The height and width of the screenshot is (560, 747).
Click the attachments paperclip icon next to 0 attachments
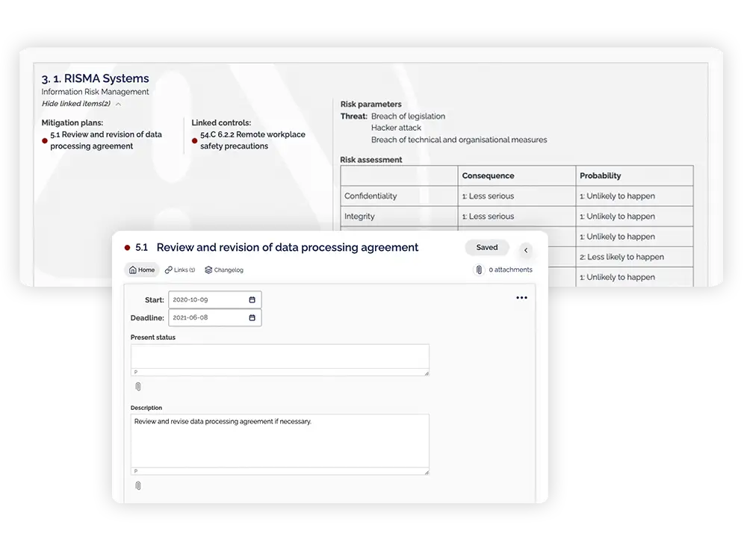pos(479,270)
